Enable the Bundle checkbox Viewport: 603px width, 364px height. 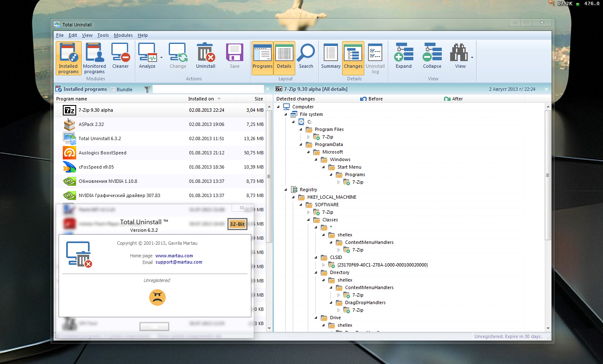(x=113, y=90)
